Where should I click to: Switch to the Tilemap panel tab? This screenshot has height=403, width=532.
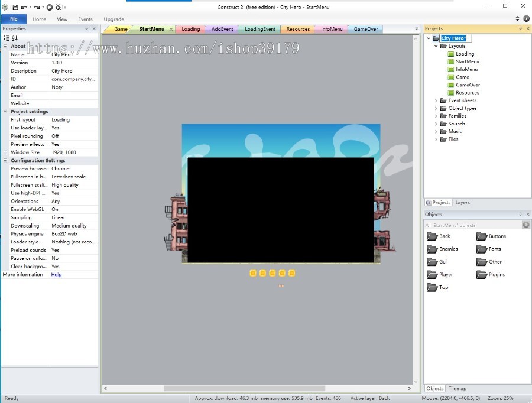pyautogui.click(x=457, y=389)
